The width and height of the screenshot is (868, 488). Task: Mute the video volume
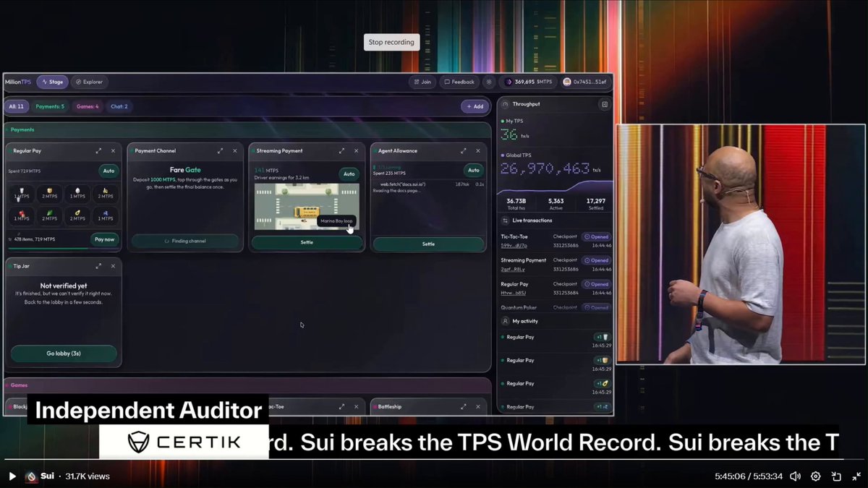pos(795,476)
